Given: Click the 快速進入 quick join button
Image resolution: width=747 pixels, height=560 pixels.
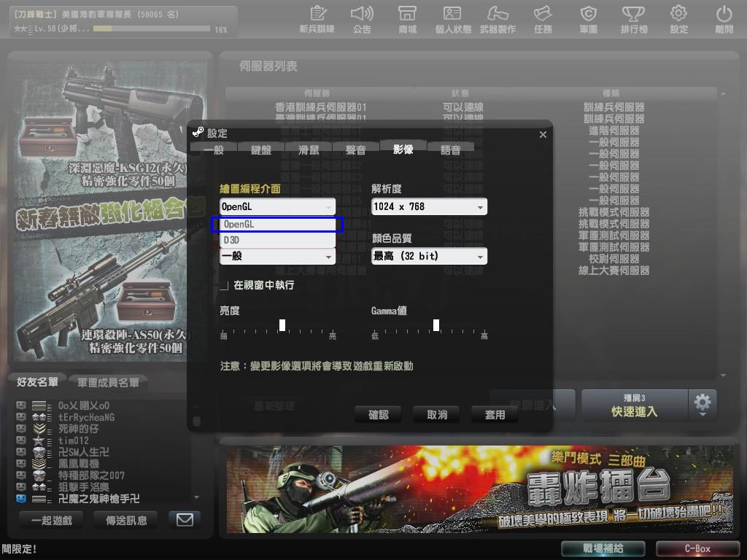Looking at the screenshot, I should click(x=635, y=405).
